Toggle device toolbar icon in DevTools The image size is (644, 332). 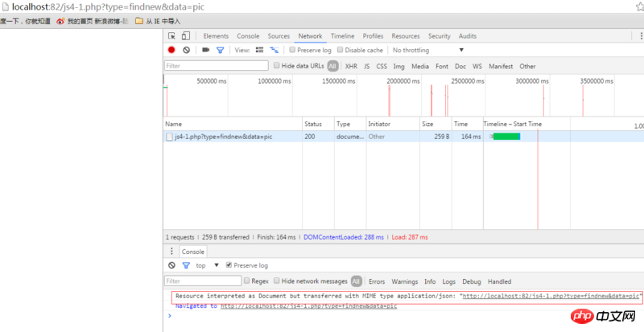coord(186,36)
